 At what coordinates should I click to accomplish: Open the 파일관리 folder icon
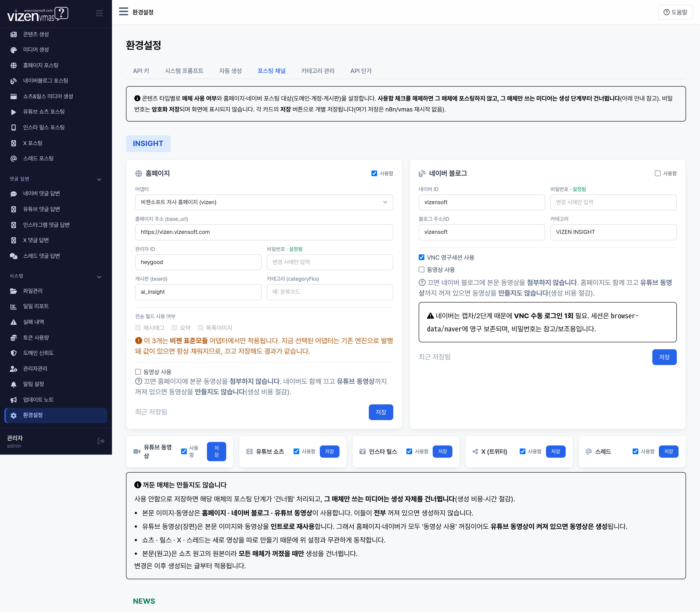(14, 291)
